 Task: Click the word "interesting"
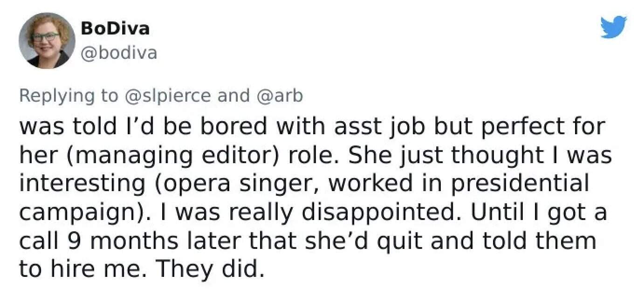click(x=82, y=184)
